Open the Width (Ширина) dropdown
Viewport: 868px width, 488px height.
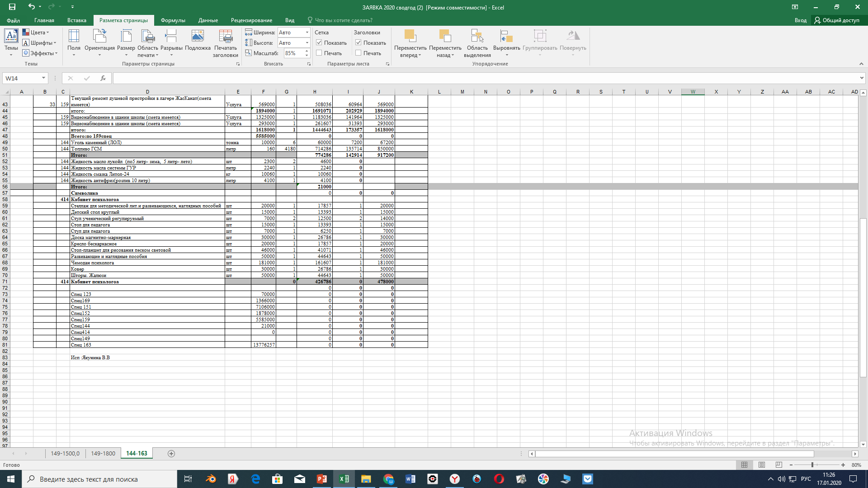coord(307,33)
